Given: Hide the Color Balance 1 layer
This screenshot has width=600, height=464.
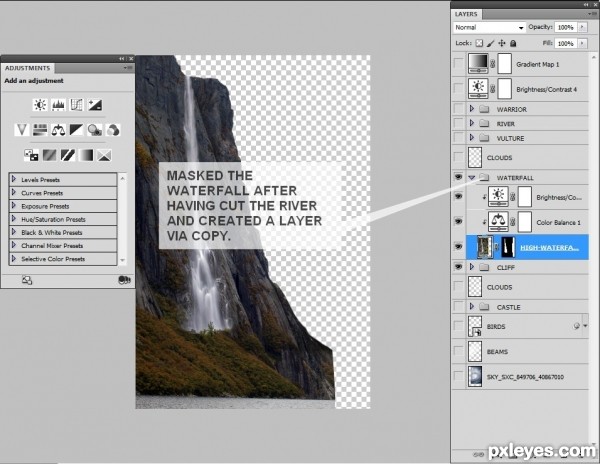Looking at the screenshot, I should click(458, 221).
